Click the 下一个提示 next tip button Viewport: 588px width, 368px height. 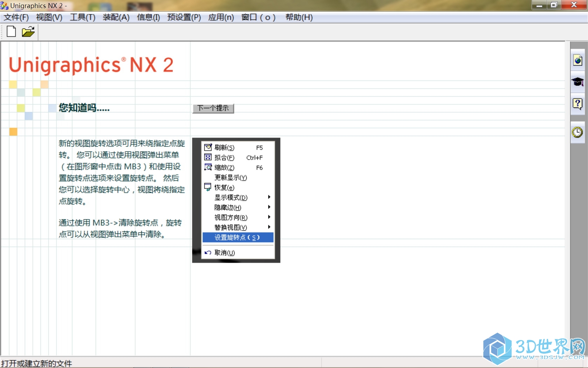click(x=213, y=108)
